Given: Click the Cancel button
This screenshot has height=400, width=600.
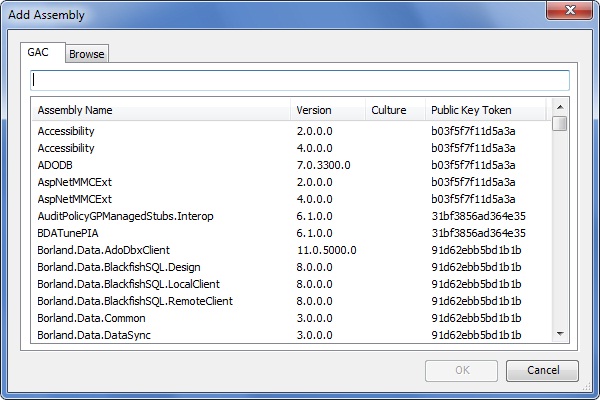Looking at the screenshot, I should point(542,370).
